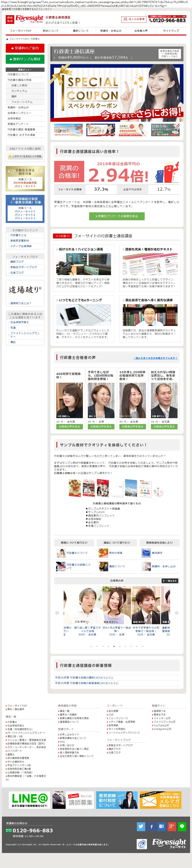The image size is (192, 868).
Task: Open FAQ link in the footer
Action: click(62, 742)
